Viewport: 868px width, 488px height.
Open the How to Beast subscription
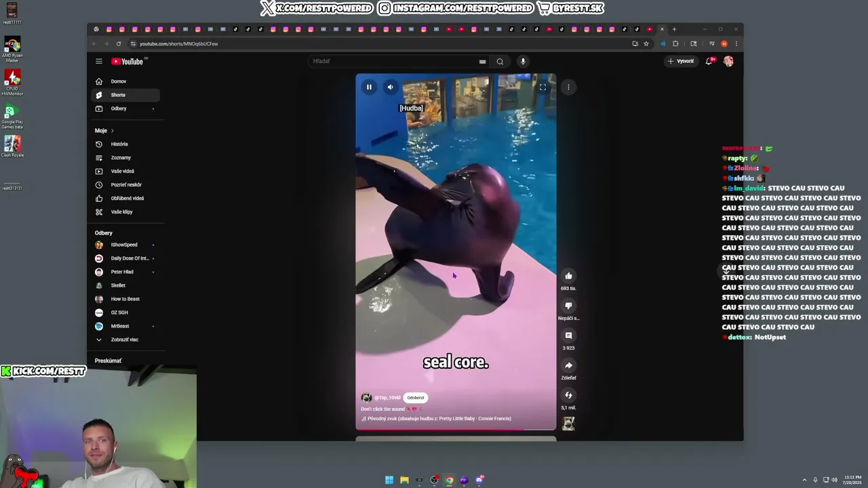pyautogui.click(x=125, y=299)
